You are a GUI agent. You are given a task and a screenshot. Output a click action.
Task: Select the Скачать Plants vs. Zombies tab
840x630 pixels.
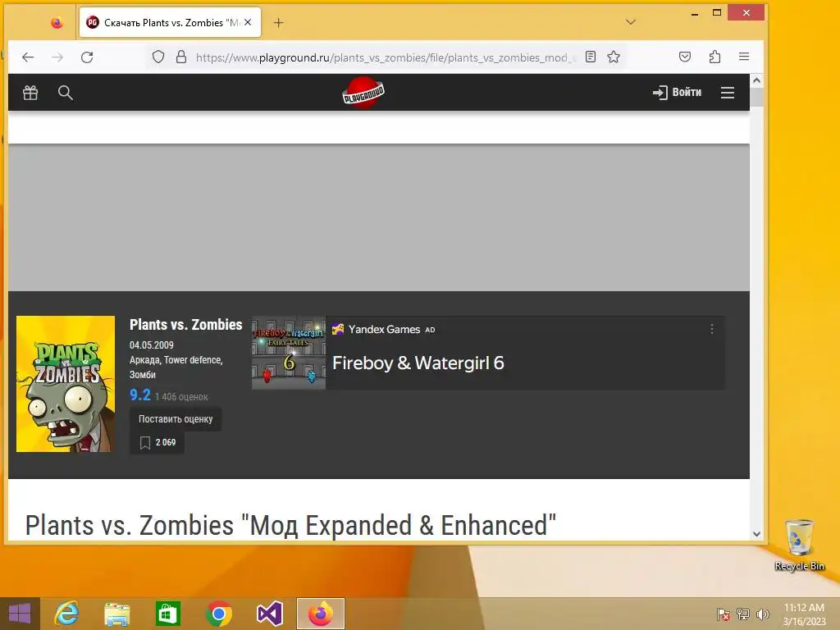pos(170,22)
